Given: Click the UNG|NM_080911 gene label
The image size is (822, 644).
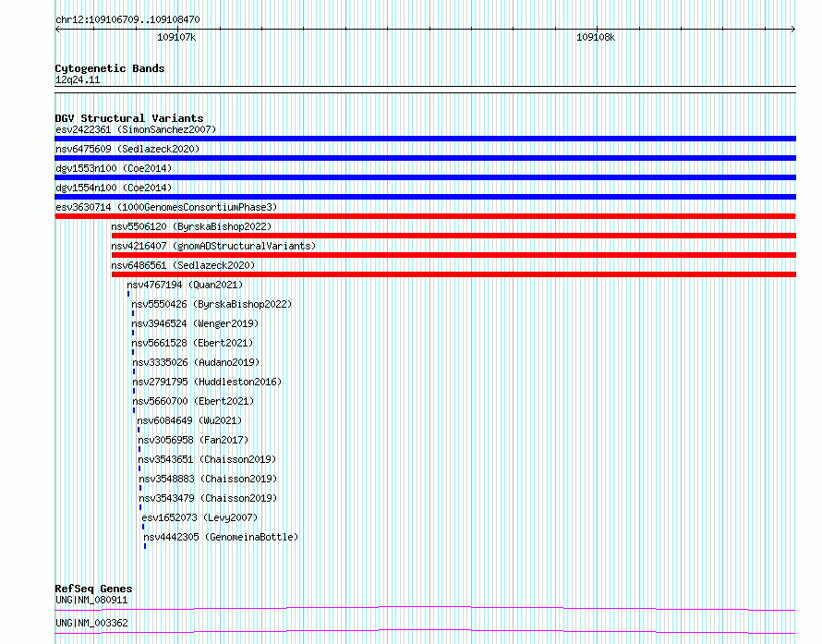Looking at the screenshot, I should pos(91,600).
